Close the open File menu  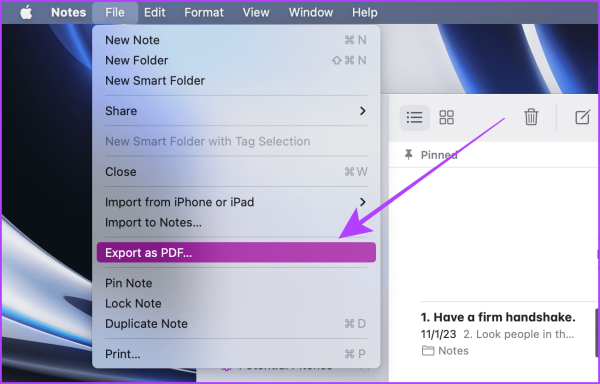(x=115, y=12)
